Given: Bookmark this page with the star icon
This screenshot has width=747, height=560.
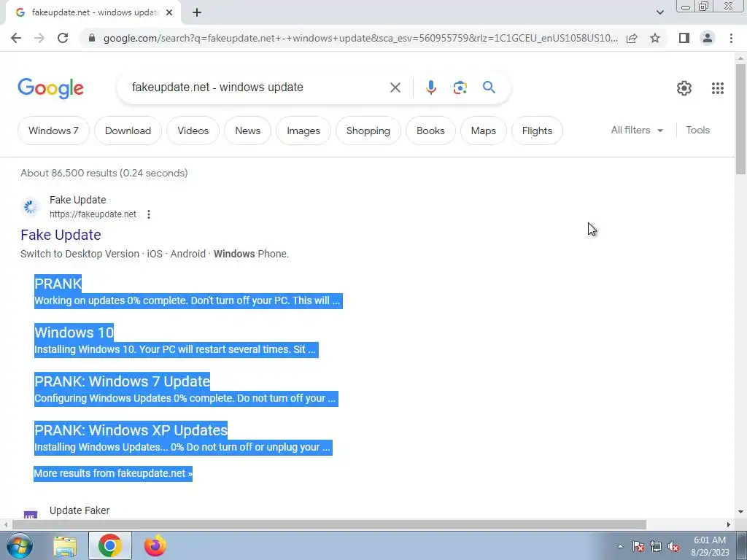Looking at the screenshot, I should [x=655, y=38].
